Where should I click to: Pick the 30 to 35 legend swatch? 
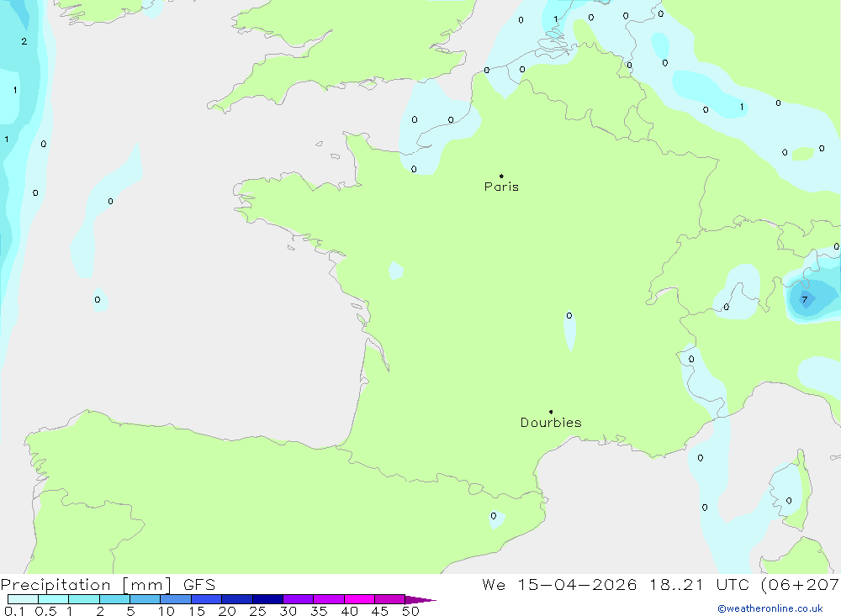(299, 599)
